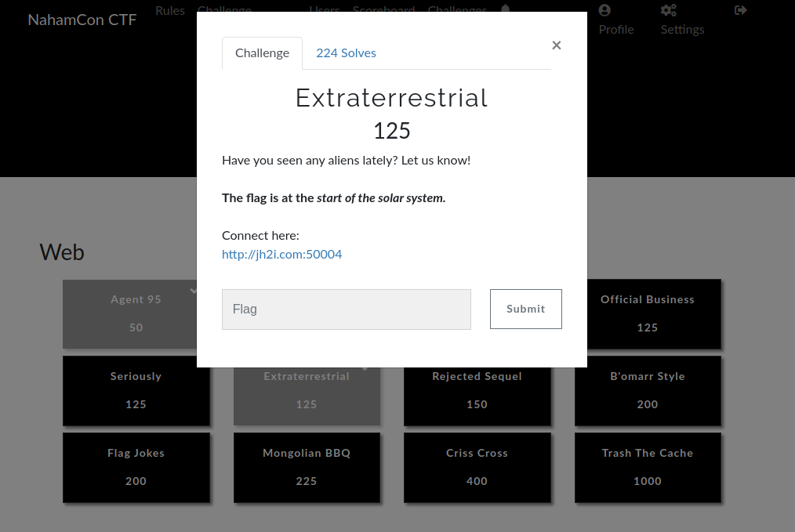The width and height of the screenshot is (795, 532).
Task: Open the jh2i.com:50004 link
Action: pyautogui.click(x=282, y=255)
